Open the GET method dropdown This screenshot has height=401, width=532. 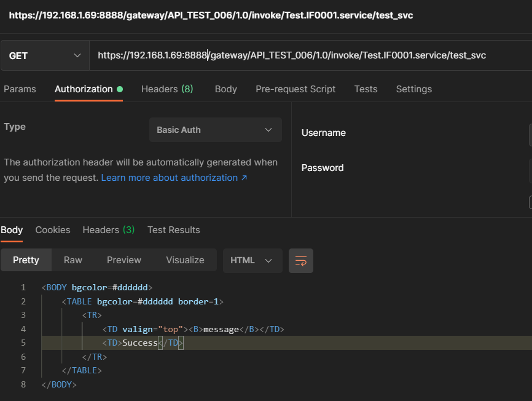[45, 55]
